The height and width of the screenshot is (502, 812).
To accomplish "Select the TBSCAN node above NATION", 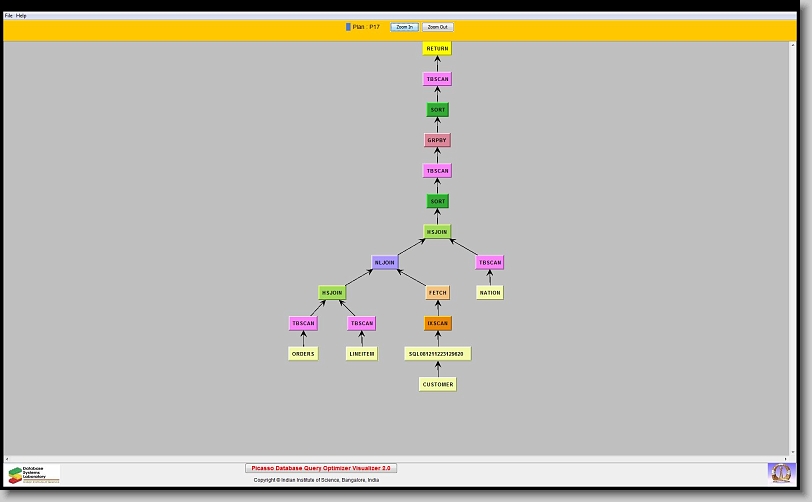I will pyautogui.click(x=489, y=262).
